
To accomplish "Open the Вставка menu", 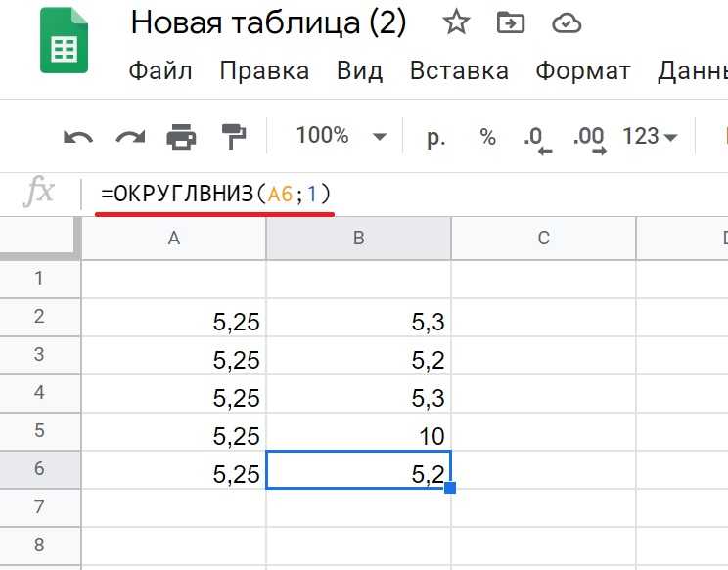I will (x=459, y=71).
